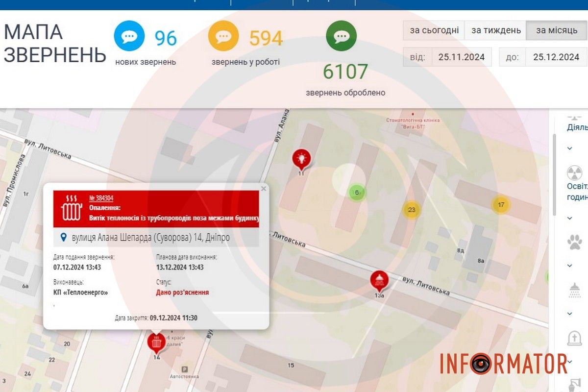Select the paw print animals category icon
Viewport: 588px width, 392px height.
[x=574, y=242]
